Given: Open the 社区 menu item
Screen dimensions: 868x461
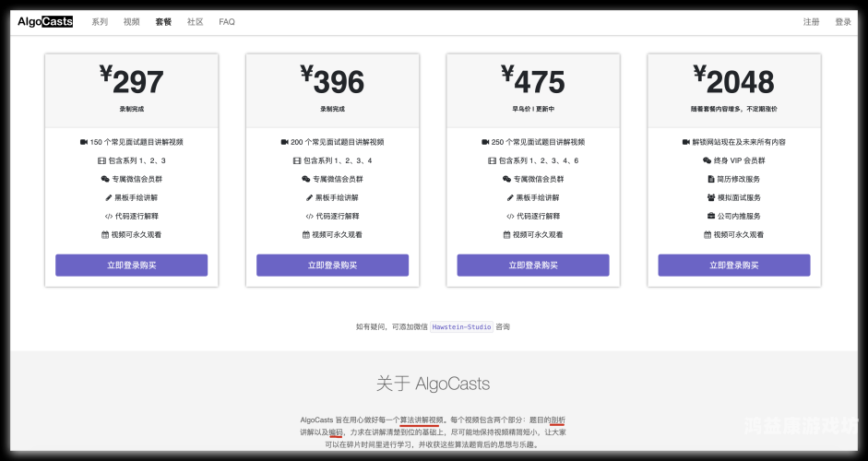Looking at the screenshot, I should click(x=195, y=22).
